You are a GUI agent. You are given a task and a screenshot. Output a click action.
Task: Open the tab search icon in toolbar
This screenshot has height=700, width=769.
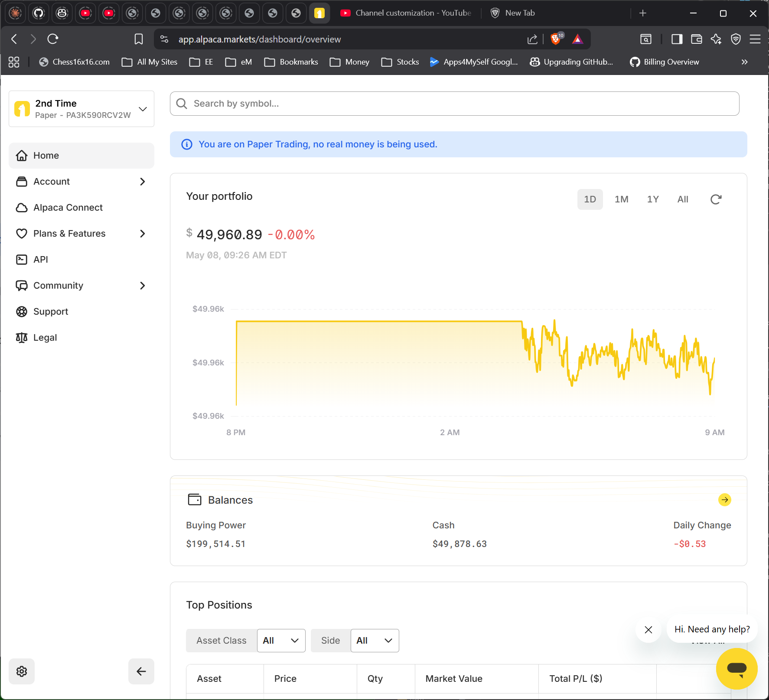click(x=645, y=39)
